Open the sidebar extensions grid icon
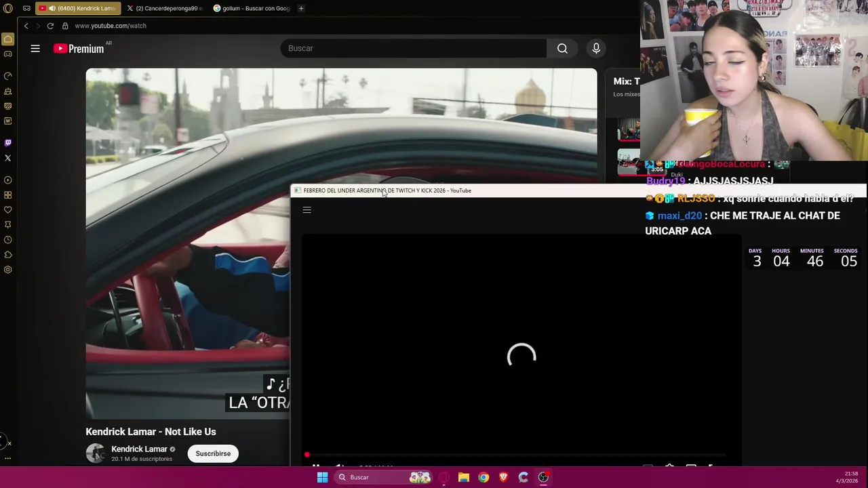 click(x=8, y=195)
